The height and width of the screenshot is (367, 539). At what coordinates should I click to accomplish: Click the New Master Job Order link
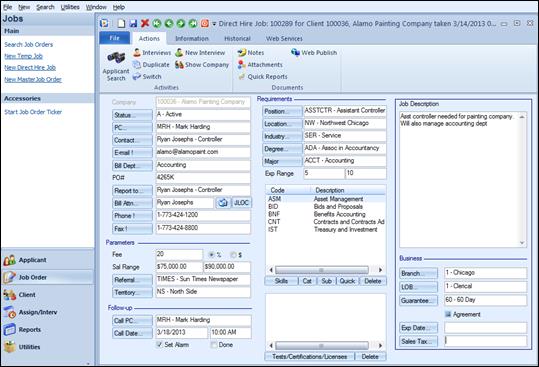(x=33, y=79)
